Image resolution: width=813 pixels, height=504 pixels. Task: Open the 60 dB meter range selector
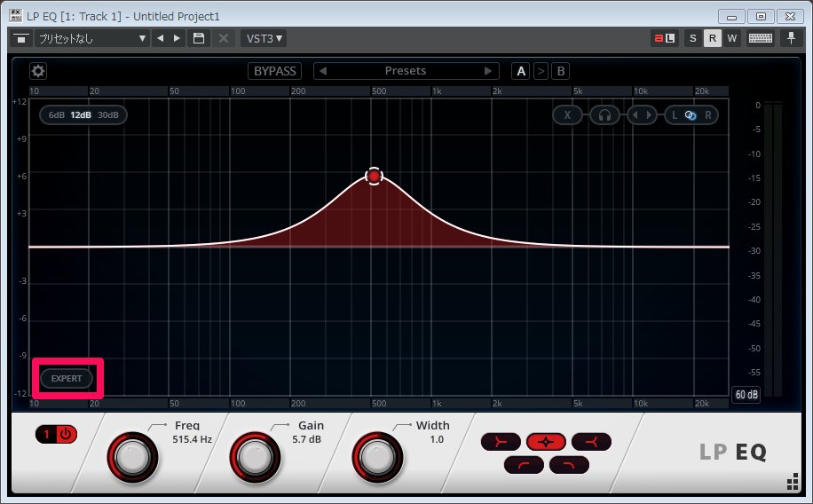[x=746, y=395]
